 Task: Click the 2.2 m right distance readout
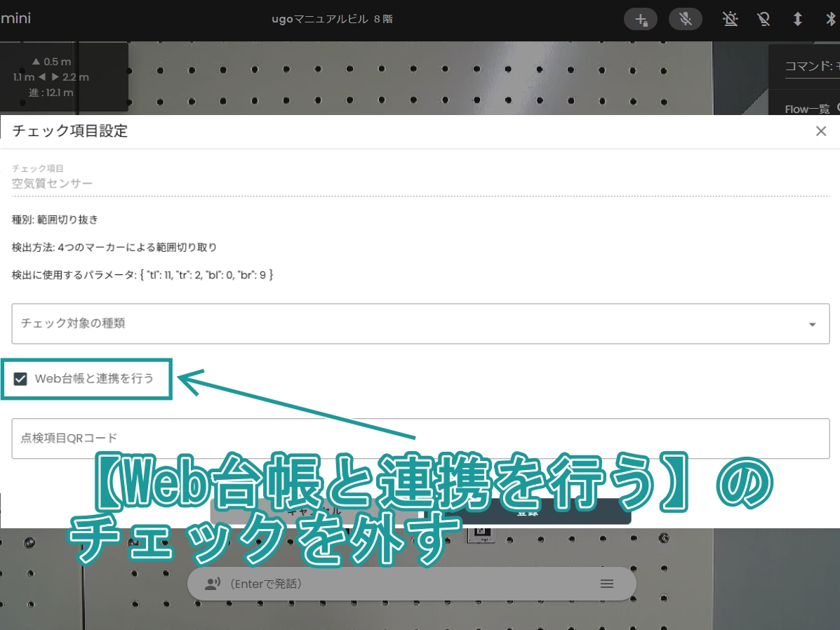tap(71, 77)
